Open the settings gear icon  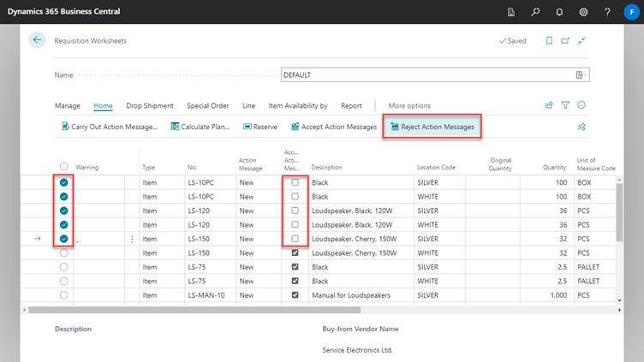[x=583, y=12]
